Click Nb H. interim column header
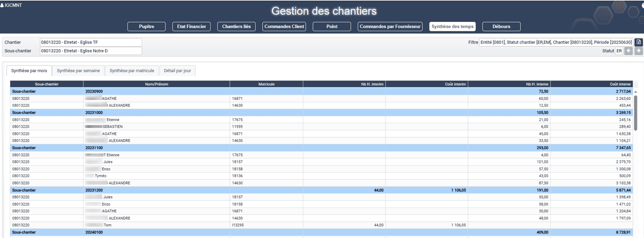The height and width of the screenshot is (238, 644). click(344, 84)
